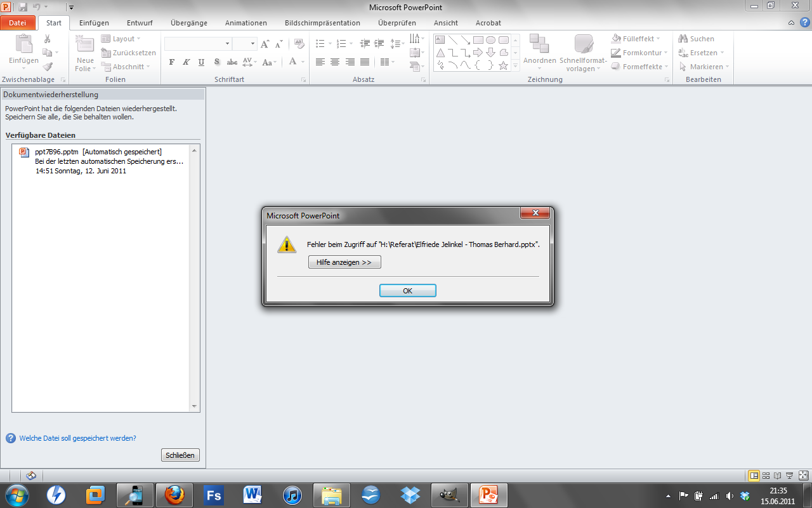
Task: Increase font size with the large A icon
Action: pyautogui.click(x=265, y=44)
